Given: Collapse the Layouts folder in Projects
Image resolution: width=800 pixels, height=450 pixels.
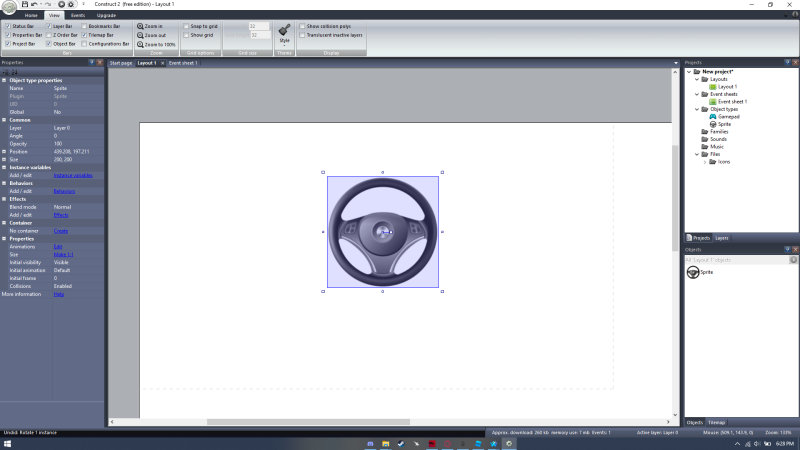Looking at the screenshot, I should coord(697,80).
